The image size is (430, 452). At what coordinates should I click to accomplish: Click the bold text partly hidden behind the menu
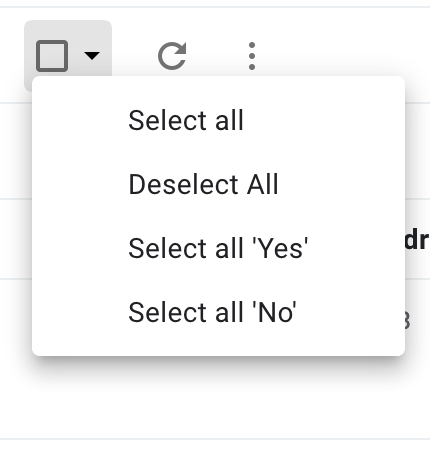tap(417, 240)
